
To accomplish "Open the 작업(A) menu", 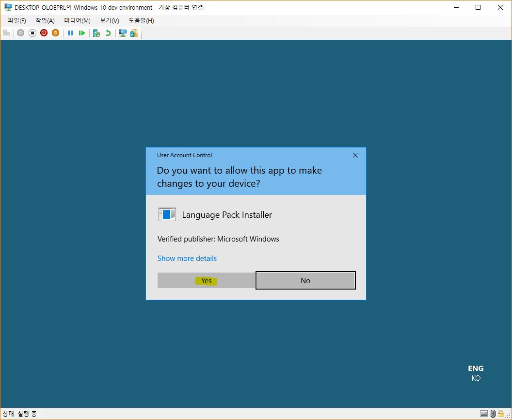I will coord(45,20).
